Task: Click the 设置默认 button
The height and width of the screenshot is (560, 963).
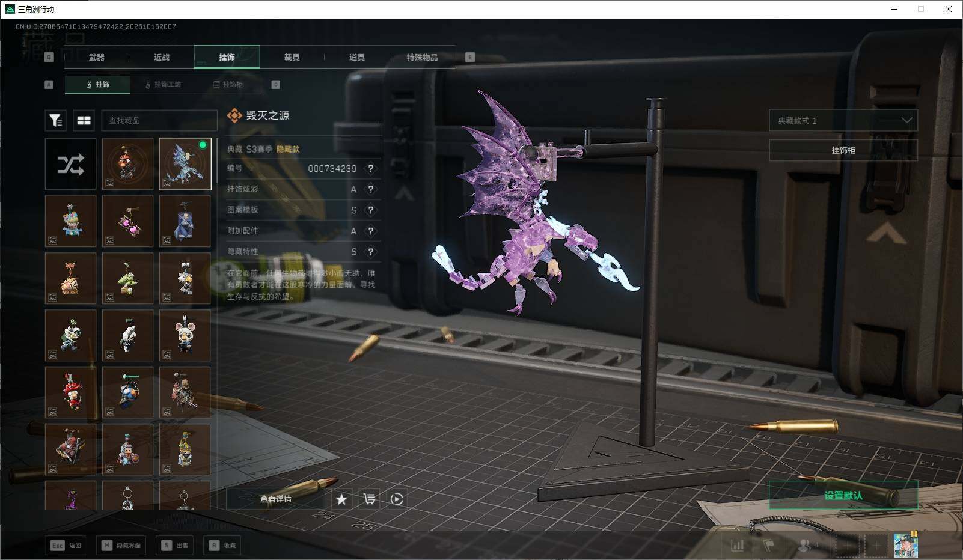Action: [x=843, y=495]
